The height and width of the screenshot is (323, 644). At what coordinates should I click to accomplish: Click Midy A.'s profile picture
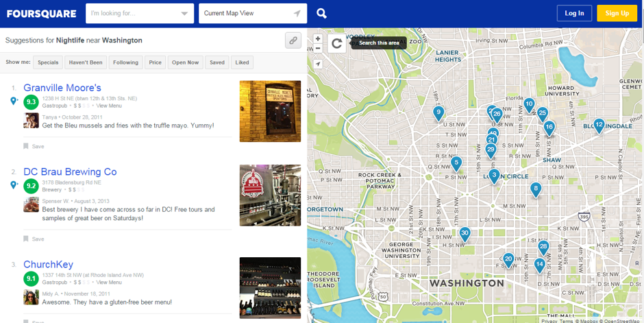32,297
